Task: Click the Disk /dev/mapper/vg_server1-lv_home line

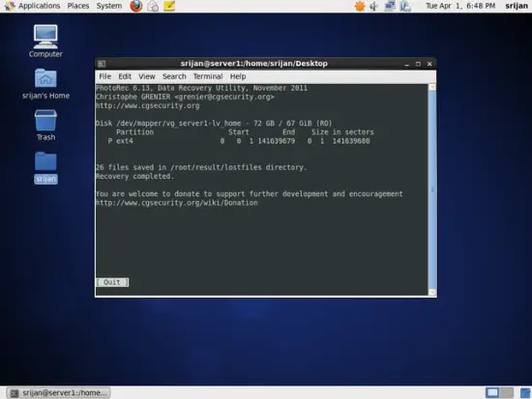Action: [214, 124]
